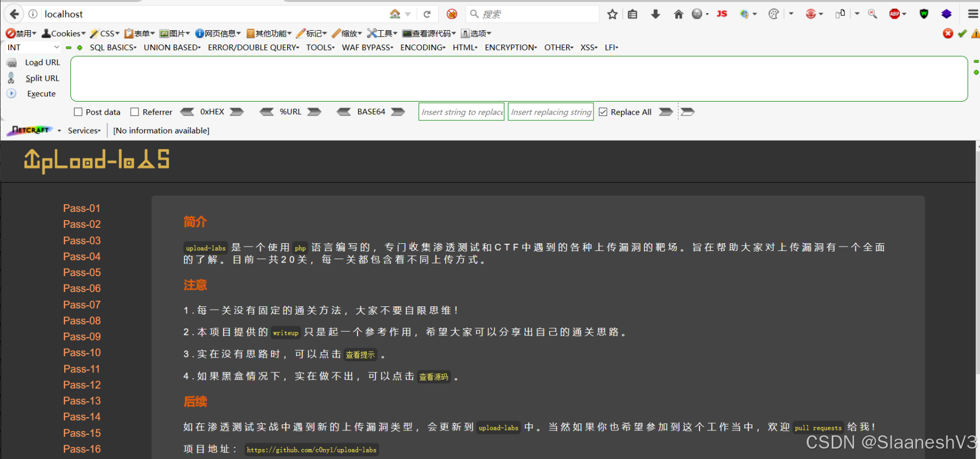Screen dimensions: 980x459
Task: Click the red JS toggle icon
Action: pos(722,14)
